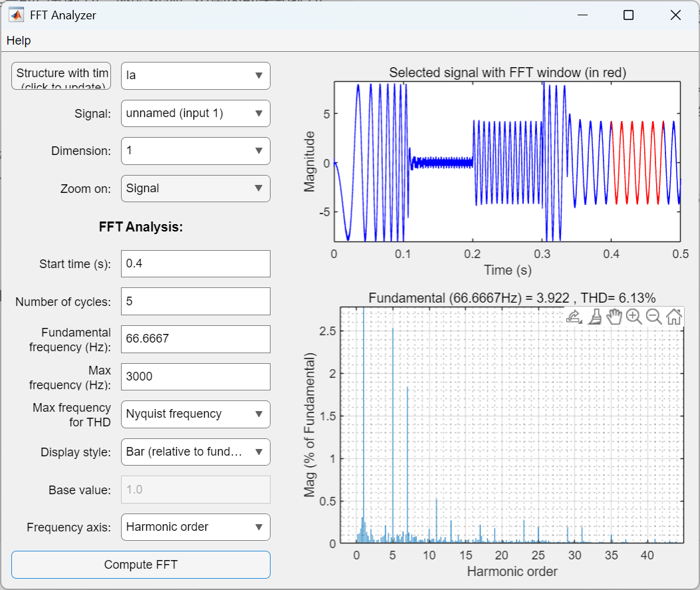
Task: Activate the pan hand tool
Action: [x=614, y=316]
